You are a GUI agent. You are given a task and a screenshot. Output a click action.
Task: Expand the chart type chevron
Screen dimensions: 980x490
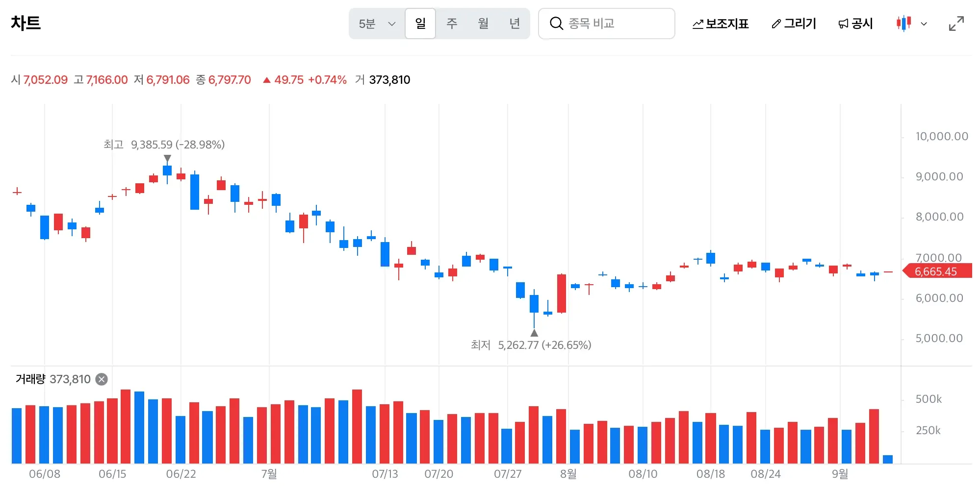[x=924, y=24]
